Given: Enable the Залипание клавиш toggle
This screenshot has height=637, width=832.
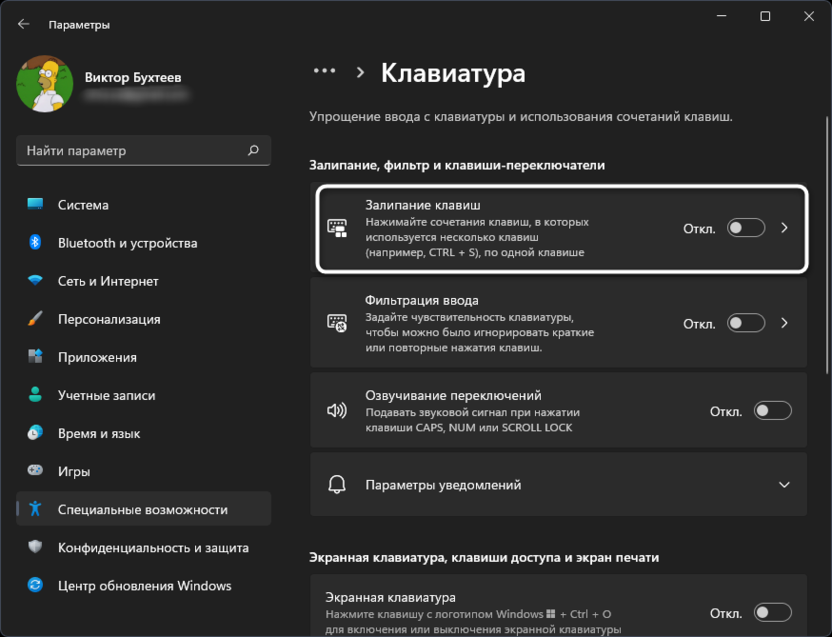Looking at the screenshot, I should point(746,228).
